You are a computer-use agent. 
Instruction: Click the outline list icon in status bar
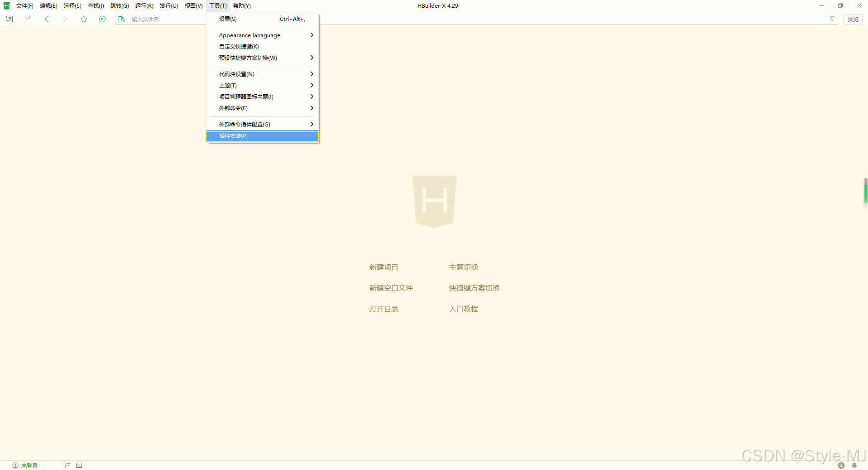(67, 465)
